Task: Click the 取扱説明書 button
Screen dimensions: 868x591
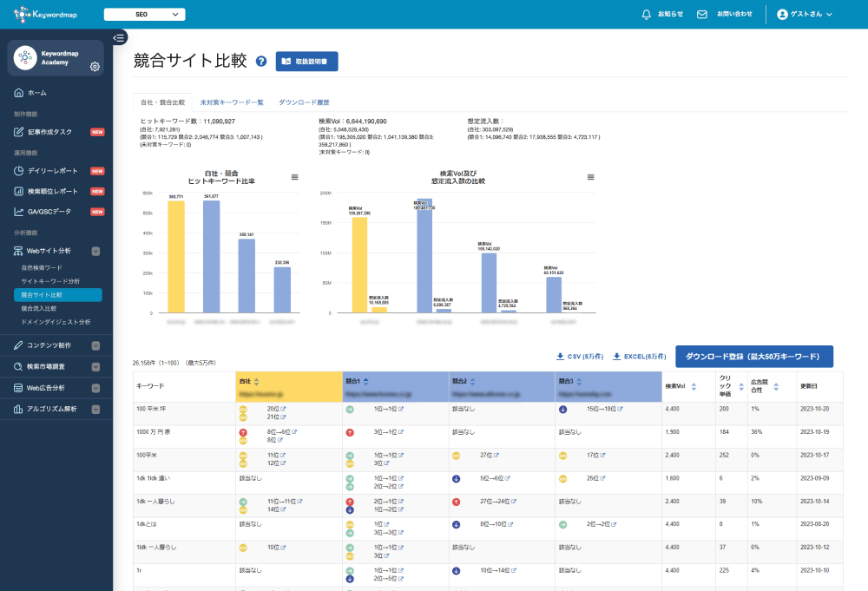Action: click(308, 61)
